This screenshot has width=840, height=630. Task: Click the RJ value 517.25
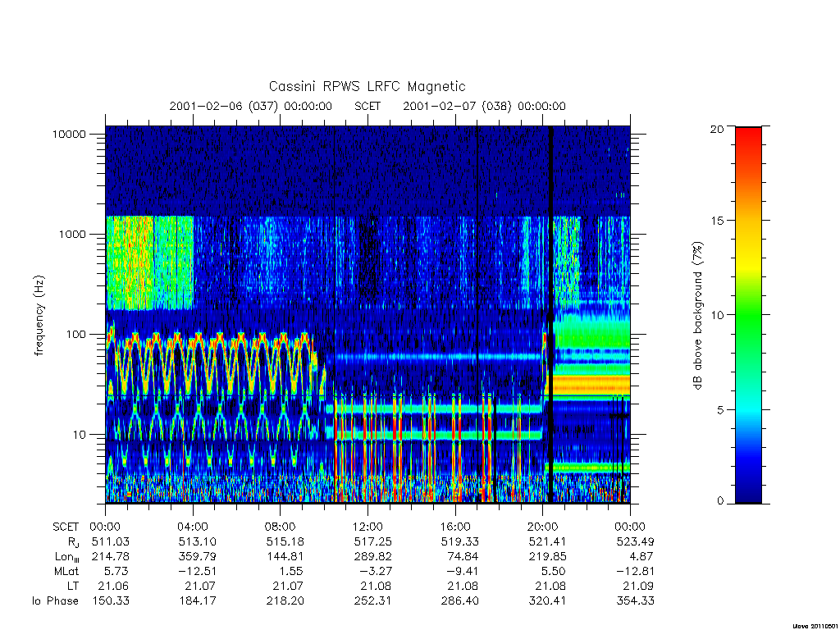pyautogui.click(x=372, y=541)
